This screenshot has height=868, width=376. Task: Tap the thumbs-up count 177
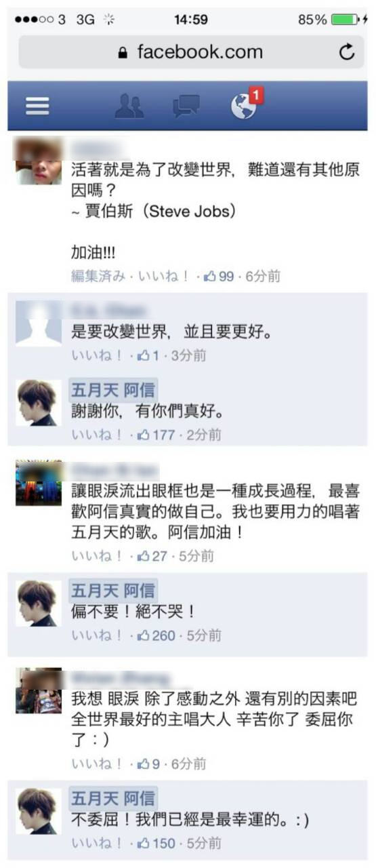tap(156, 435)
